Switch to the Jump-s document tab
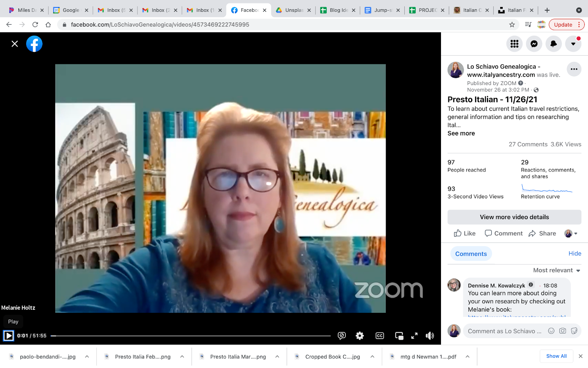 pos(382,10)
